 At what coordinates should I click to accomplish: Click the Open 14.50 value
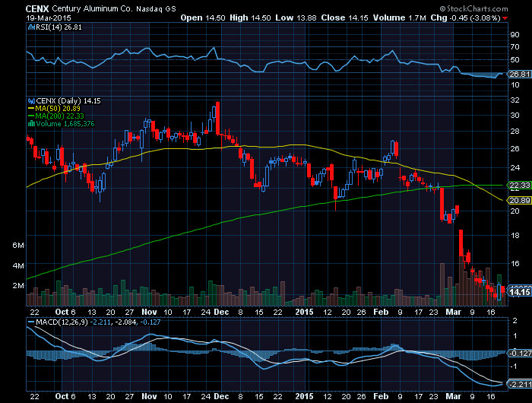(203, 17)
